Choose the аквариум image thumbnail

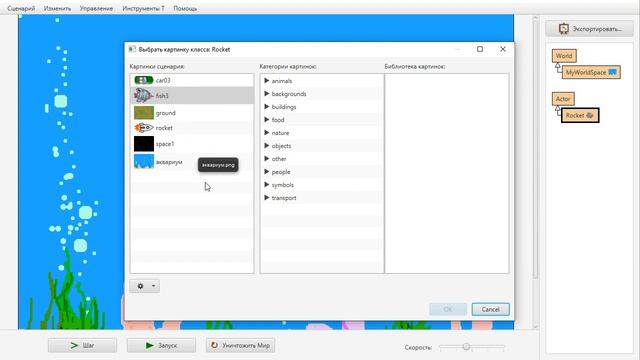[x=144, y=162]
